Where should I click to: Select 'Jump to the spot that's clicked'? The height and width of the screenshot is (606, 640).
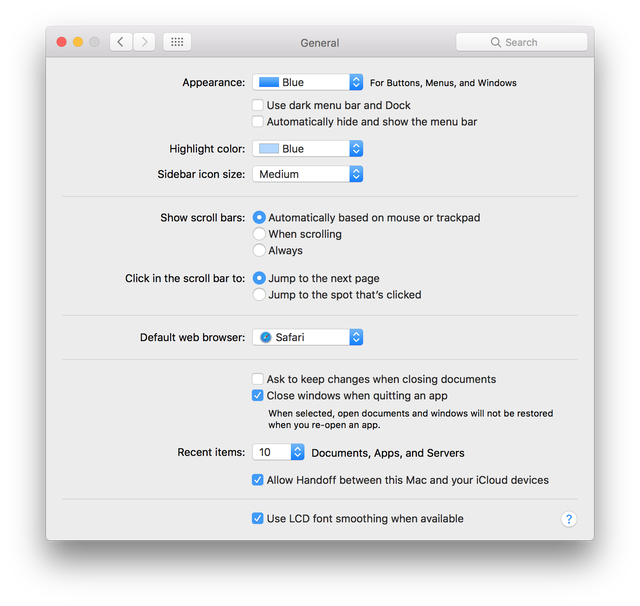pos(259,295)
